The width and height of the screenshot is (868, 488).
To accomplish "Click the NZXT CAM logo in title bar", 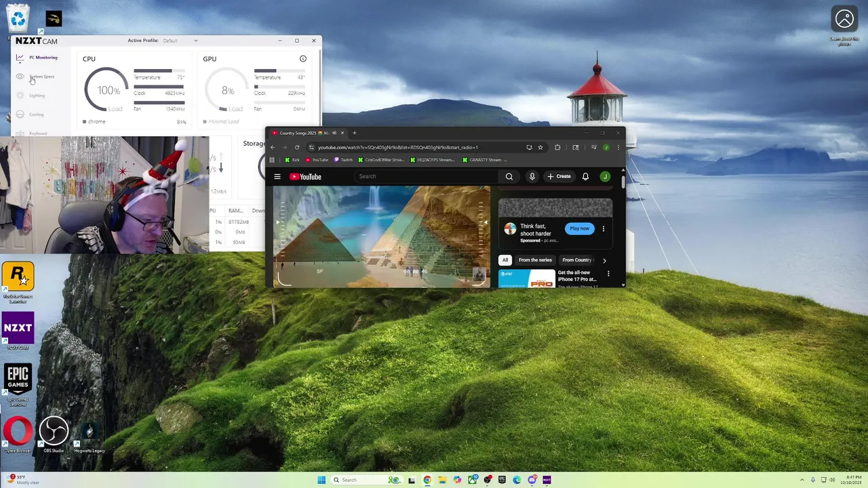I will pyautogui.click(x=37, y=41).
